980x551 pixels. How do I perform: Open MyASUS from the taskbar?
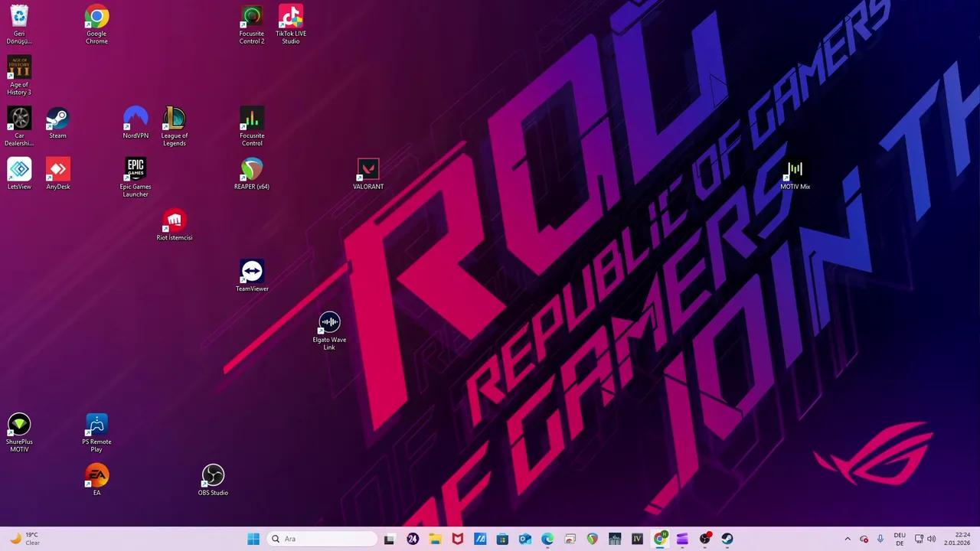coord(480,539)
